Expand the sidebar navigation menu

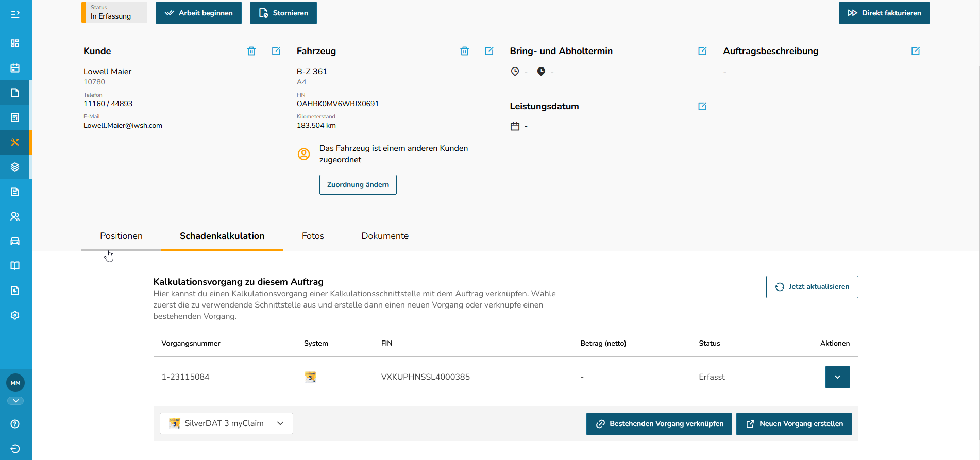click(15, 14)
